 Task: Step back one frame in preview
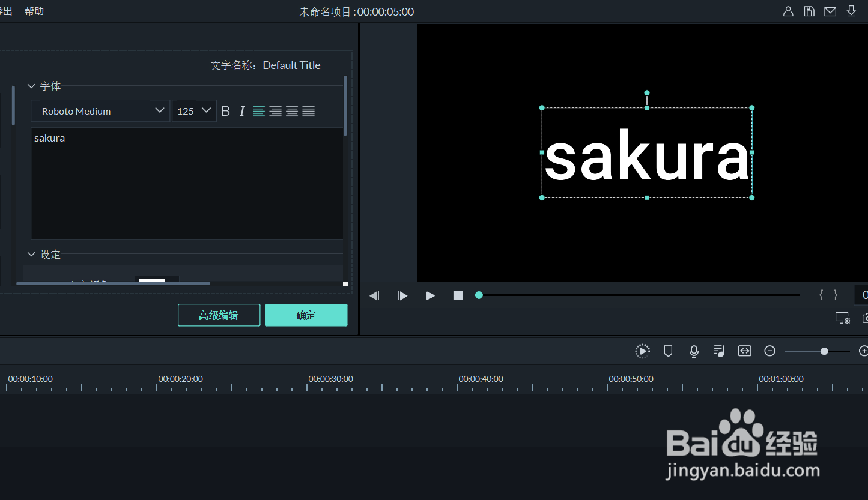374,295
